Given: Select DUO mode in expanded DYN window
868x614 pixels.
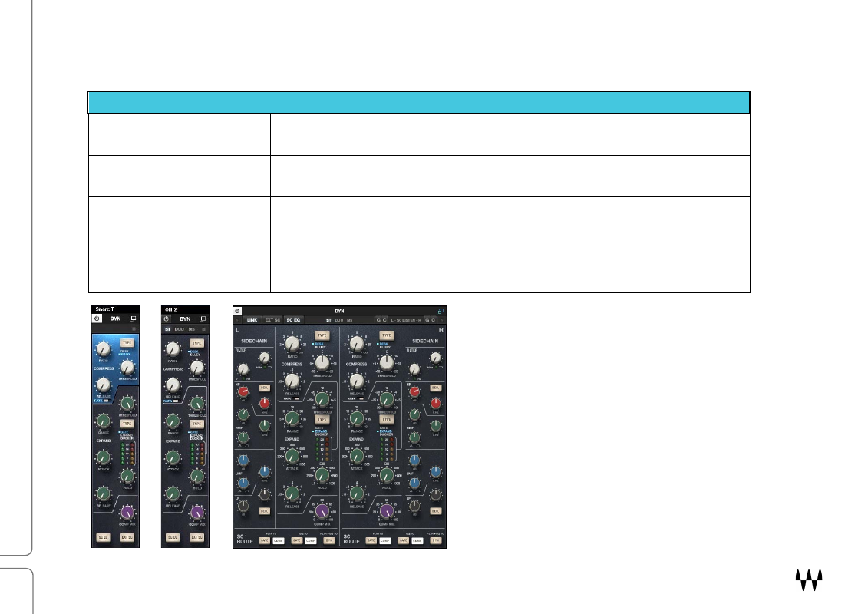Looking at the screenshot, I should (338, 320).
